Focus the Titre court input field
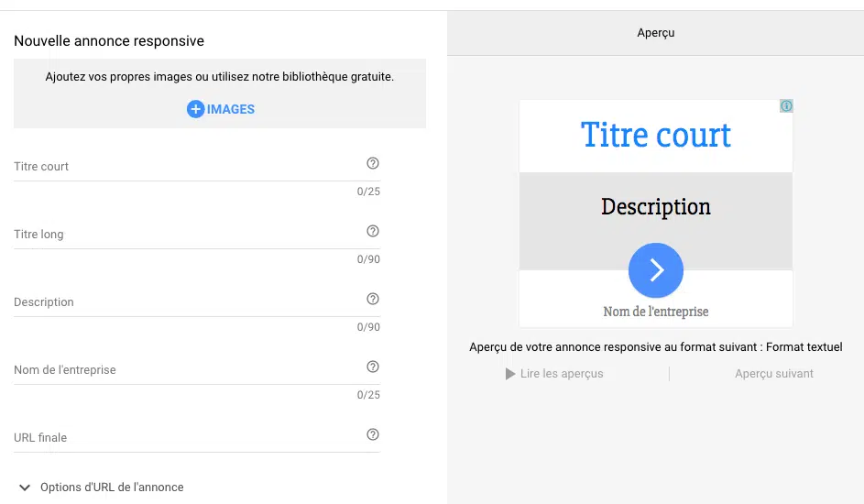864x504 pixels. pyautogui.click(x=183, y=167)
